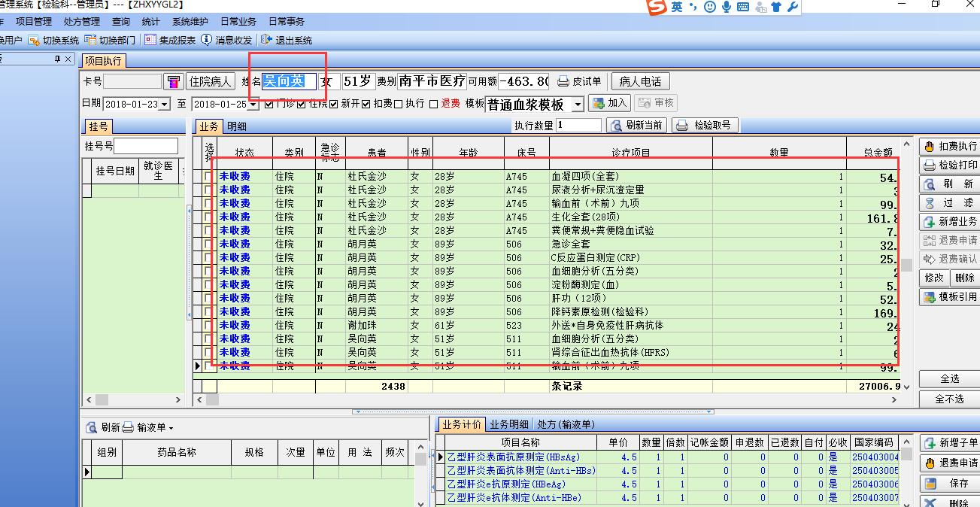Image resolution: width=980 pixels, height=507 pixels.
Task: Click the 病人电话 button
Action: 640,81
